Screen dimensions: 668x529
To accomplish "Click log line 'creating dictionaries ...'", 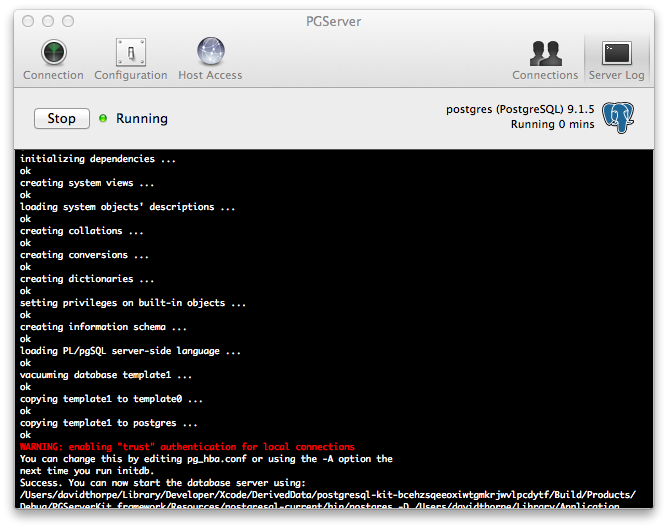I will coord(87,279).
